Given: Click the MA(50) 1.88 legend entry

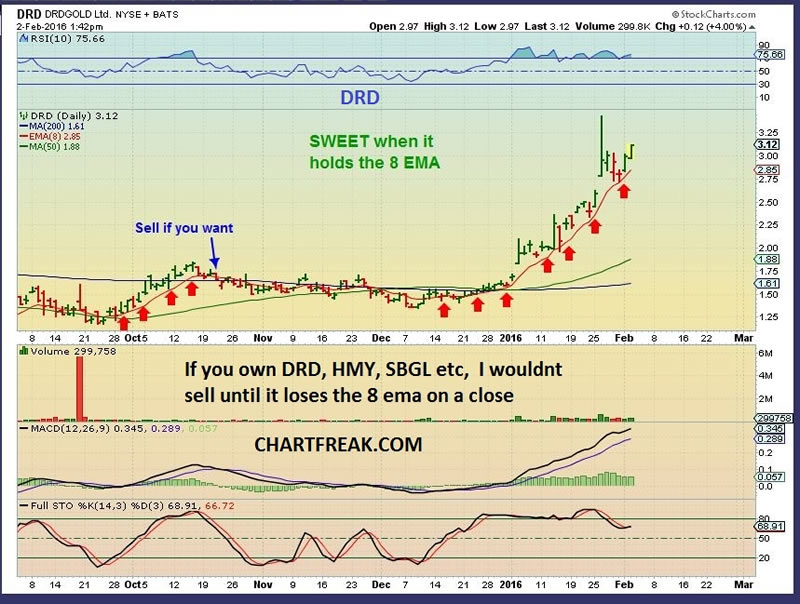Looking at the screenshot, I should pos(49,146).
